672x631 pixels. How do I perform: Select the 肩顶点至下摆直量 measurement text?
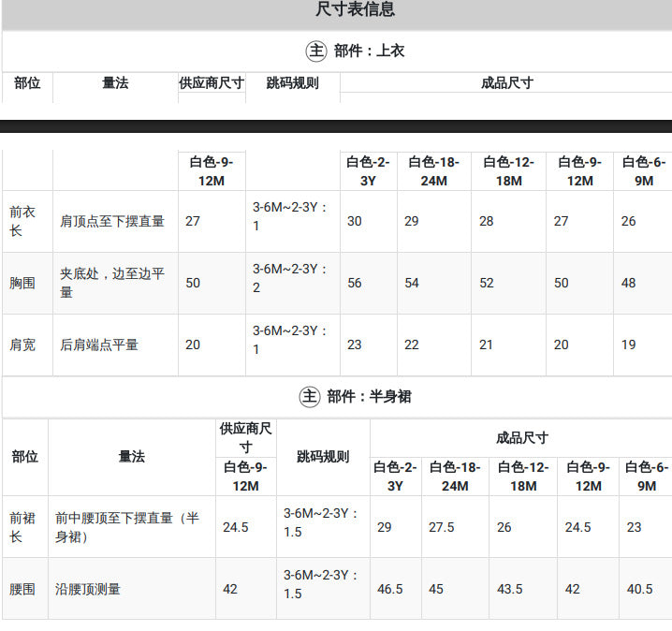[x=112, y=221]
